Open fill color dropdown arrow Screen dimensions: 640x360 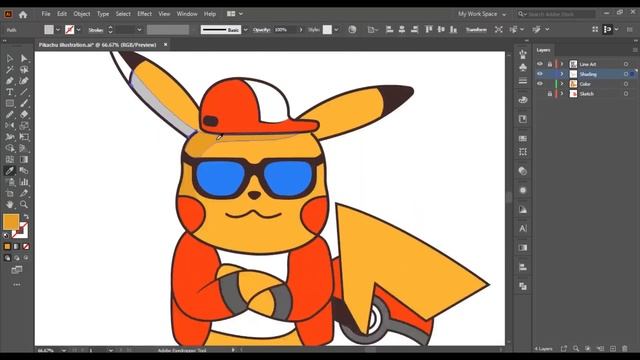[58, 29]
